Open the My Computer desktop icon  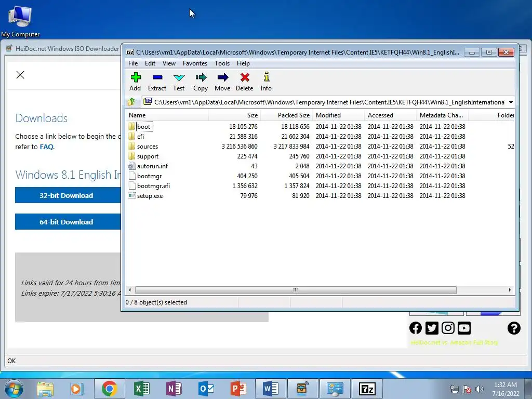[x=20, y=21]
